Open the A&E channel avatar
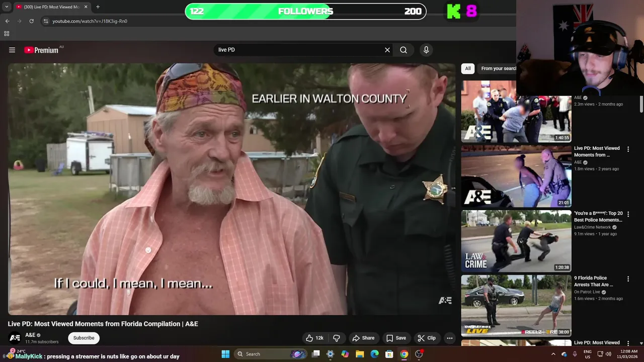Viewport: 644px width, 362px height. click(x=15, y=338)
